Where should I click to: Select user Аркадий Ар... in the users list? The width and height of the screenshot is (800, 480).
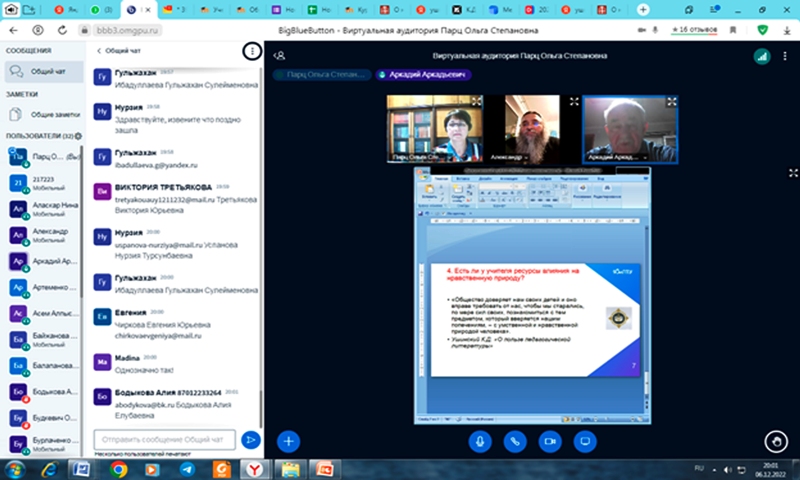[x=44, y=261]
